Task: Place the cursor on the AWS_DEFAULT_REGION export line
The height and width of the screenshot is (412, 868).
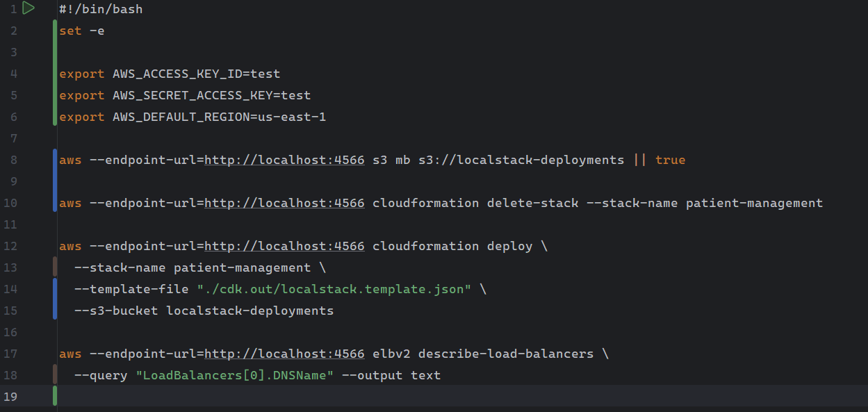Action: pyautogui.click(x=192, y=117)
